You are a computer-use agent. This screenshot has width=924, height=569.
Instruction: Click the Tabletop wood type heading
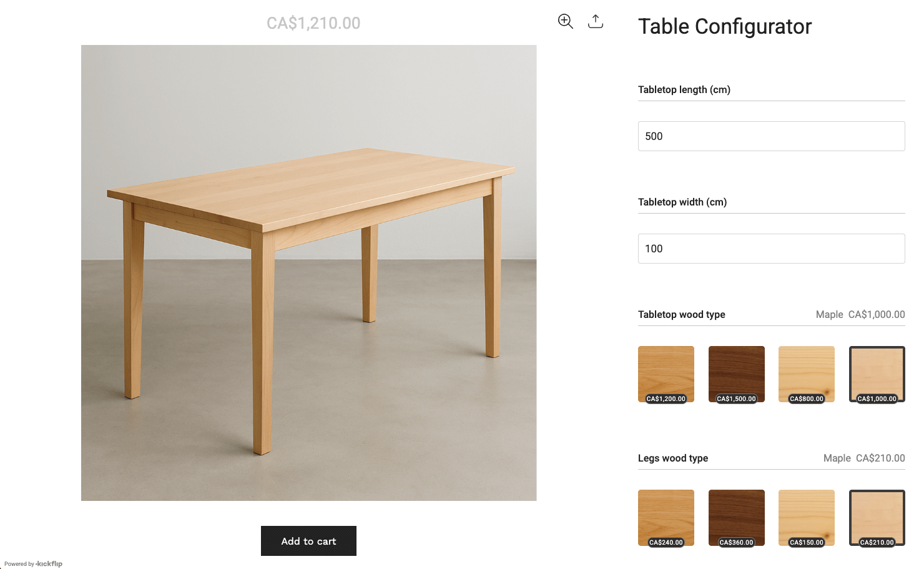(682, 315)
